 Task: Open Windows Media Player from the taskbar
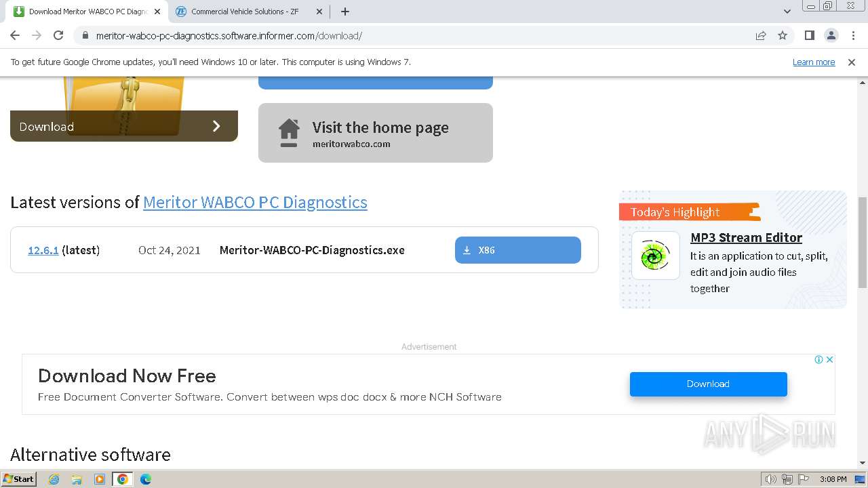click(100, 479)
